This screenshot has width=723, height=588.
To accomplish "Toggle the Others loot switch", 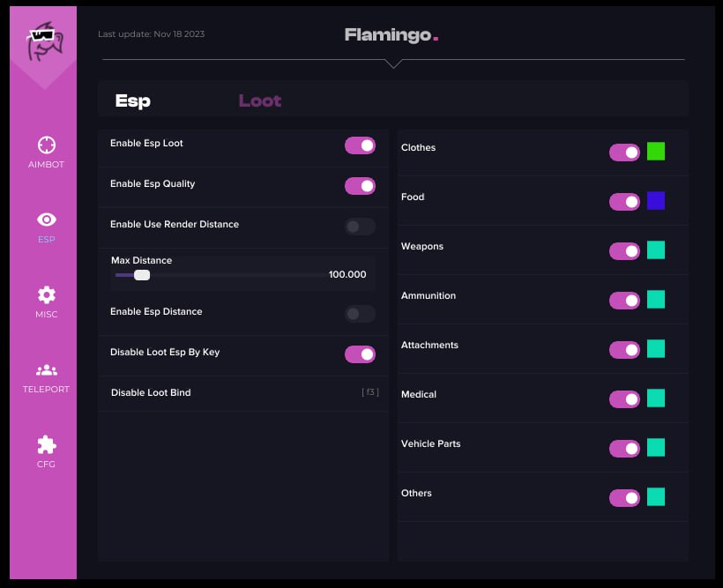I will click(624, 497).
